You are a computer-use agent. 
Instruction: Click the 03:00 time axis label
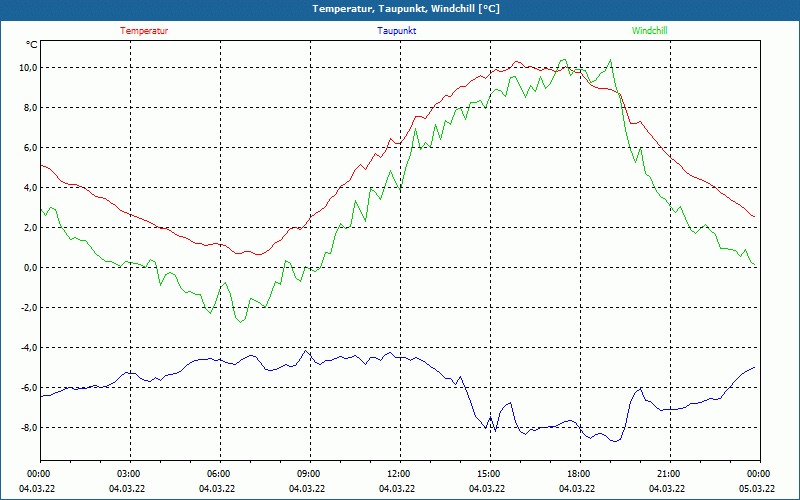pyautogui.click(x=129, y=474)
